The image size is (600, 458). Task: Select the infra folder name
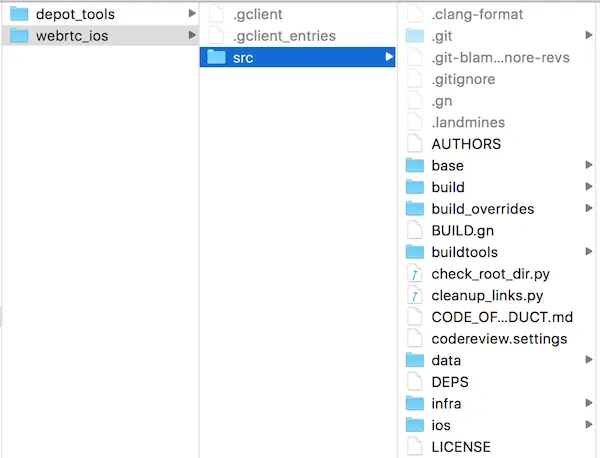[x=446, y=404]
